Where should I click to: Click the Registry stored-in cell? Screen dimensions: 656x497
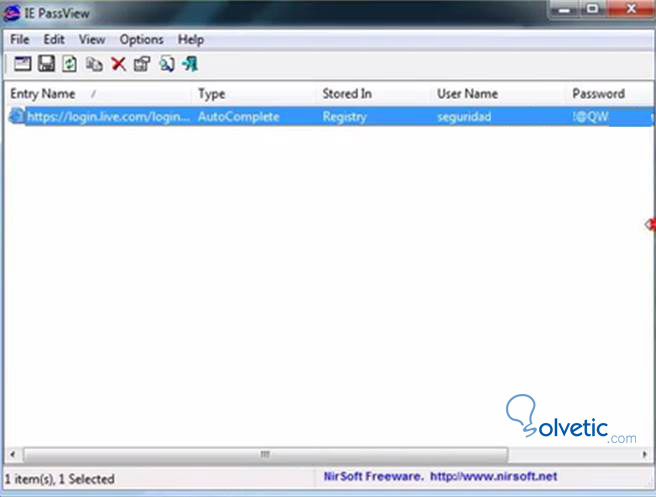(344, 117)
